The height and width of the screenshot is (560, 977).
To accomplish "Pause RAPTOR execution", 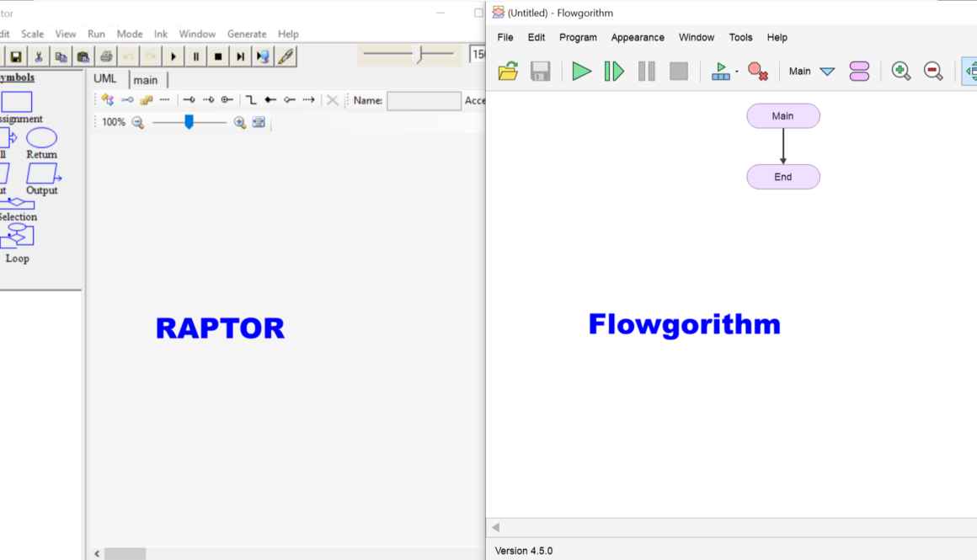I will click(195, 56).
